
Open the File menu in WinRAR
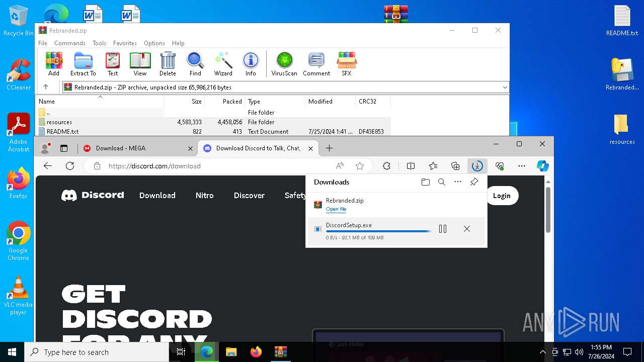[43, 43]
